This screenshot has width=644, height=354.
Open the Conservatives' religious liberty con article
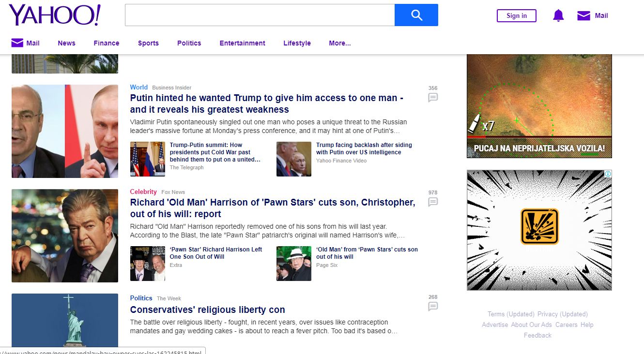coord(207,310)
